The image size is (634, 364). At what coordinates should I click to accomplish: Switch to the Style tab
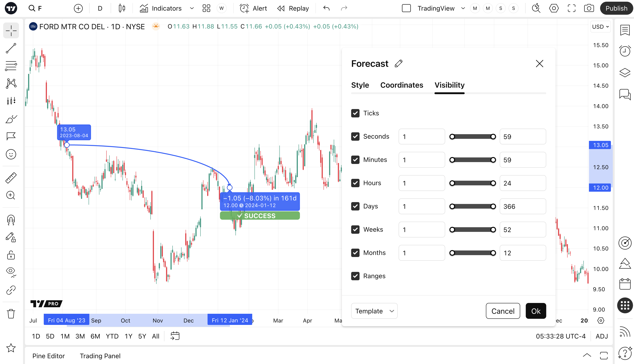(x=360, y=85)
